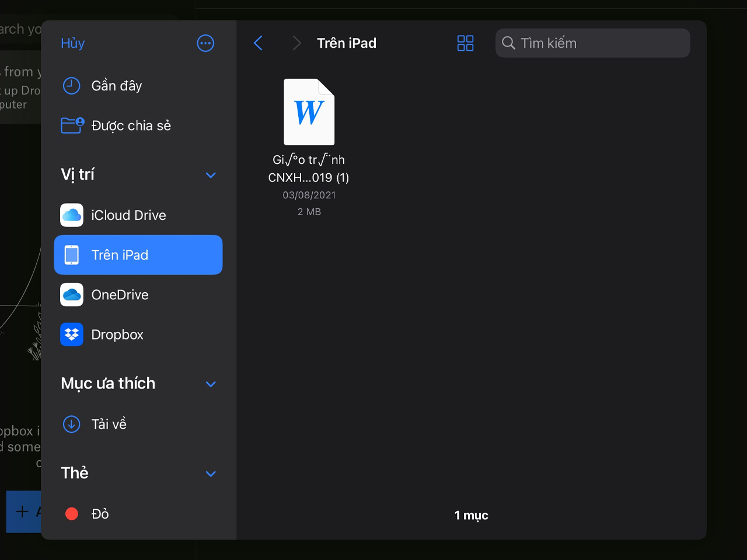The height and width of the screenshot is (560, 747).
Task: Go back with the left chevron
Action: [259, 43]
